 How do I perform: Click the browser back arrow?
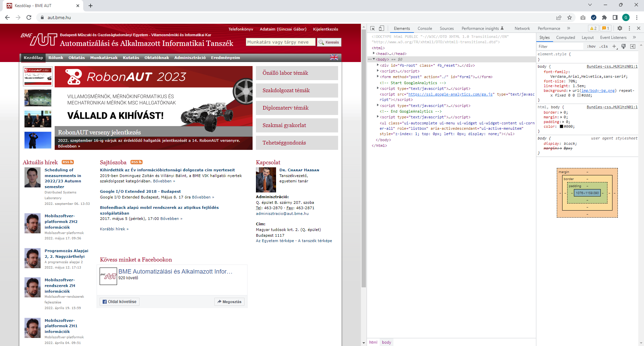pyautogui.click(x=7, y=17)
